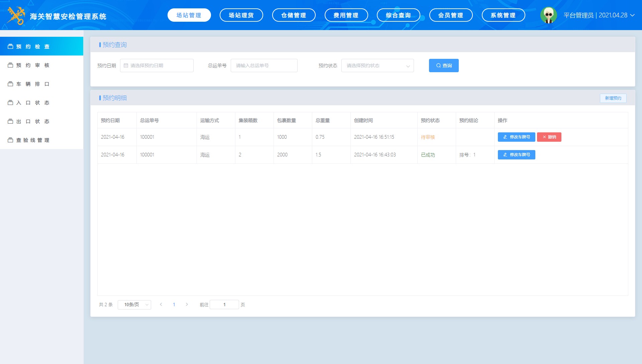This screenshot has width=642, height=364.
Task: Click 修改车牌号 in the 已成功 row
Action: tap(516, 155)
